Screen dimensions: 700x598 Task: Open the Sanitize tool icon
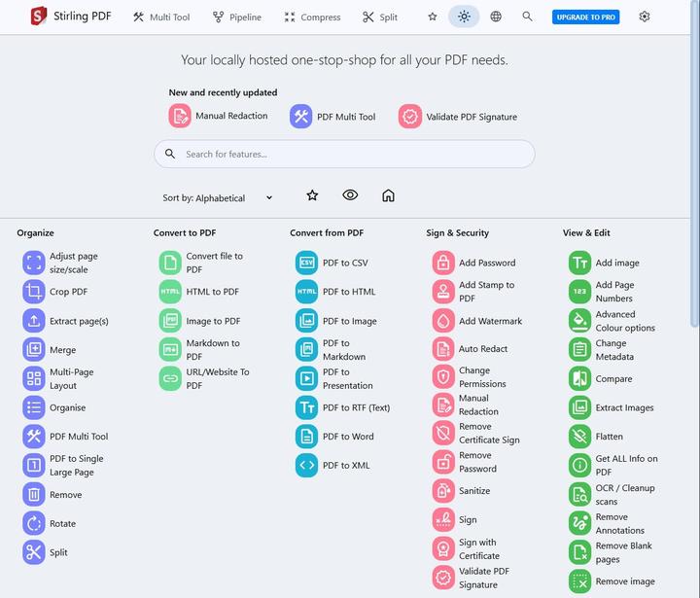(443, 490)
